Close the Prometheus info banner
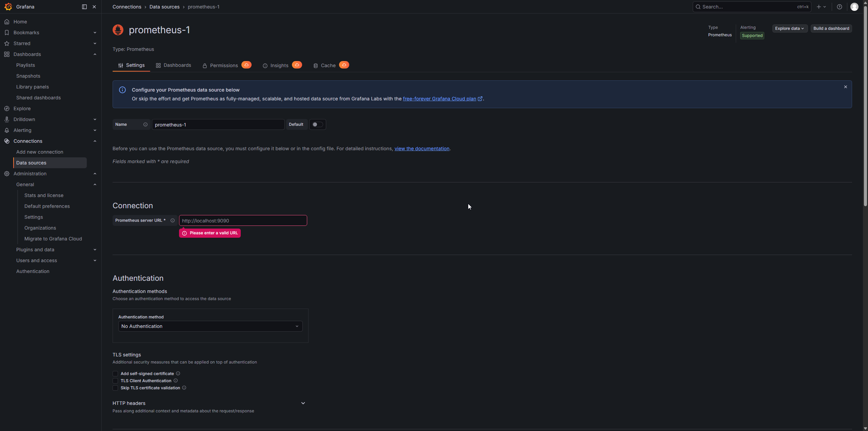The height and width of the screenshot is (431, 868). tap(845, 87)
